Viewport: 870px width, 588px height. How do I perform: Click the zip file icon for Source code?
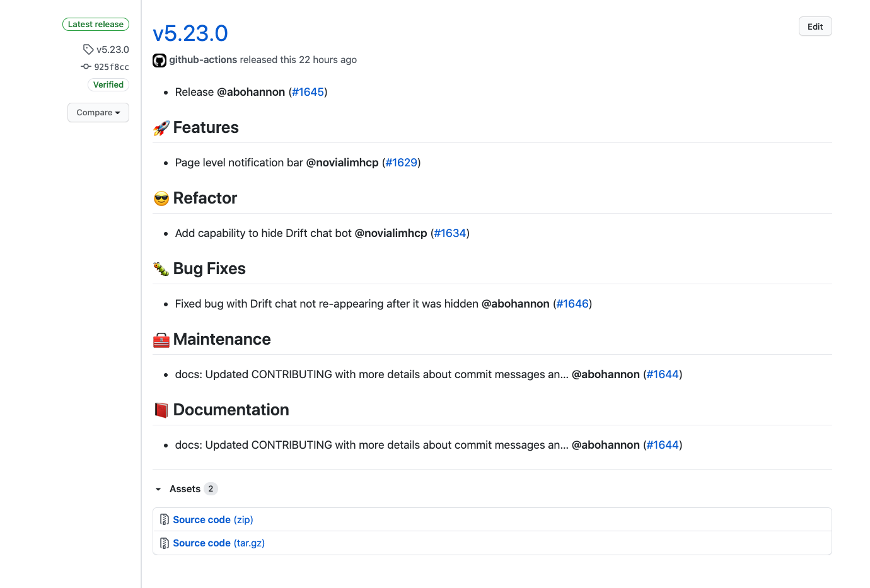tap(165, 519)
